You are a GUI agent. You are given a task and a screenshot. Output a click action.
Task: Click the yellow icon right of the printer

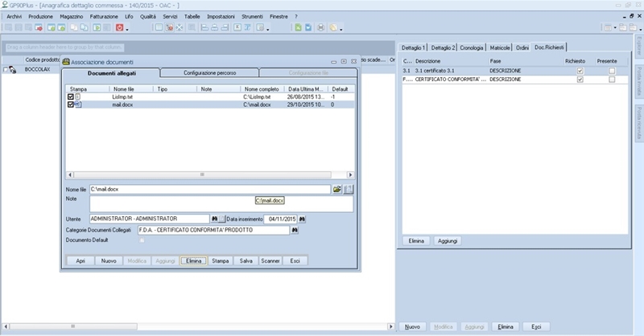click(333, 27)
